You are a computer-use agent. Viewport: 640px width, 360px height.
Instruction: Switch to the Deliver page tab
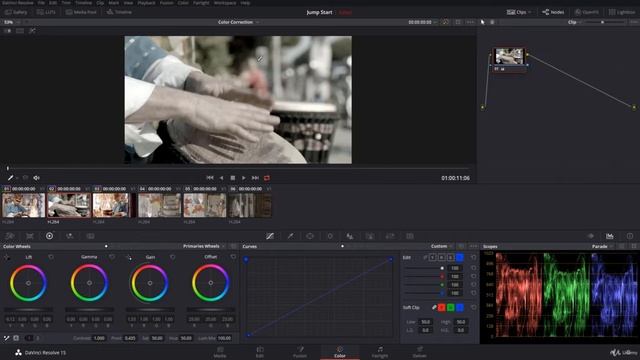419,352
